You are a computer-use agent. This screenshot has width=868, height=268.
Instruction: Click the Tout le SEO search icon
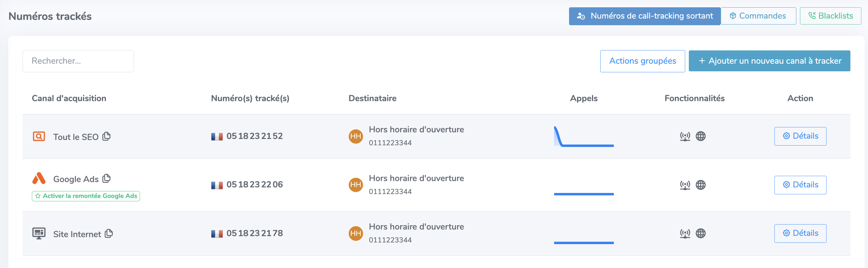pyautogui.click(x=39, y=136)
